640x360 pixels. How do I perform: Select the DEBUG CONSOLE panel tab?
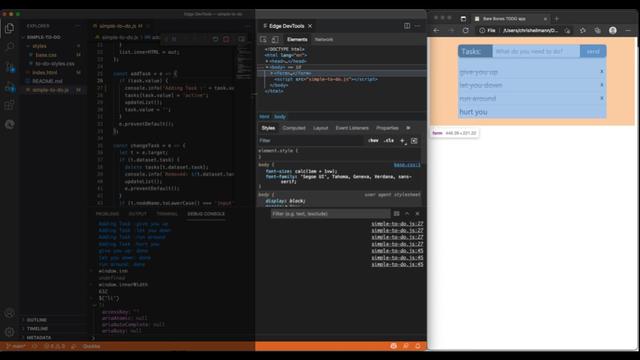coord(206,214)
